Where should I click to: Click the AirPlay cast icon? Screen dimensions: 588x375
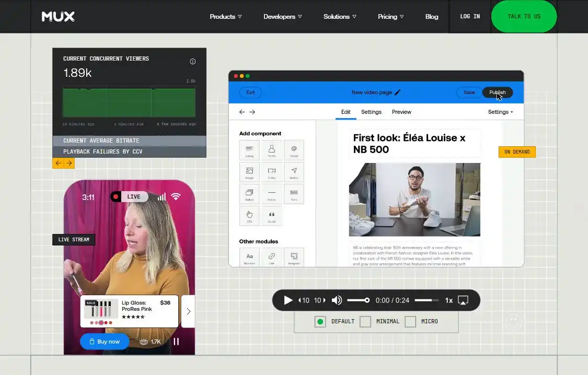(463, 300)
